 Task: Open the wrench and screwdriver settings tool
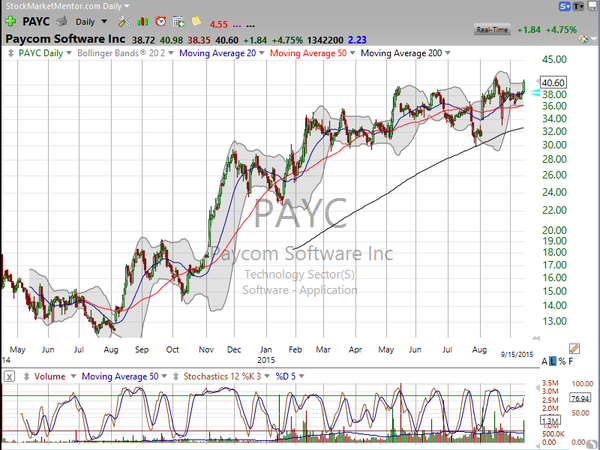click(124, 21)
